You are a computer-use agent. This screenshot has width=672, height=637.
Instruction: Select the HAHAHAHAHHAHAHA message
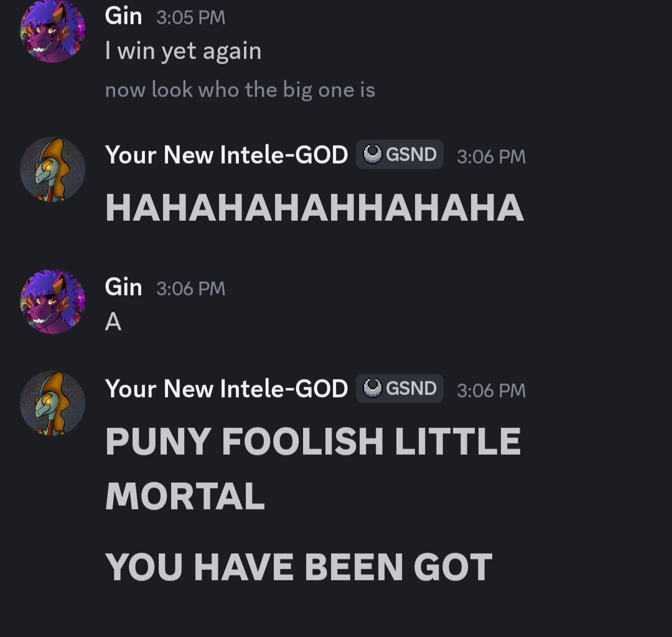pyautogui.click(x=314, y=208)
